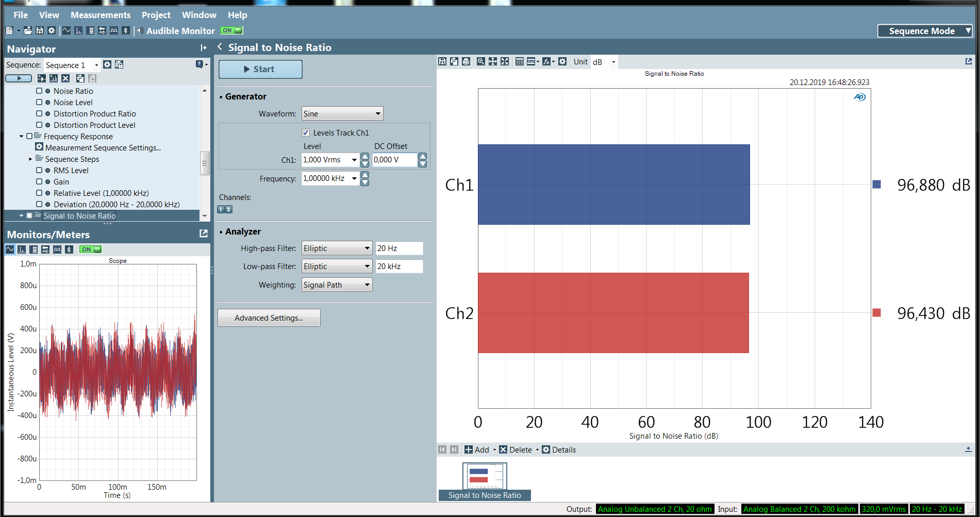Open the Weighting dropdown set to Signal Path
This screenshot has height=517, width=980.
point(337,285)
